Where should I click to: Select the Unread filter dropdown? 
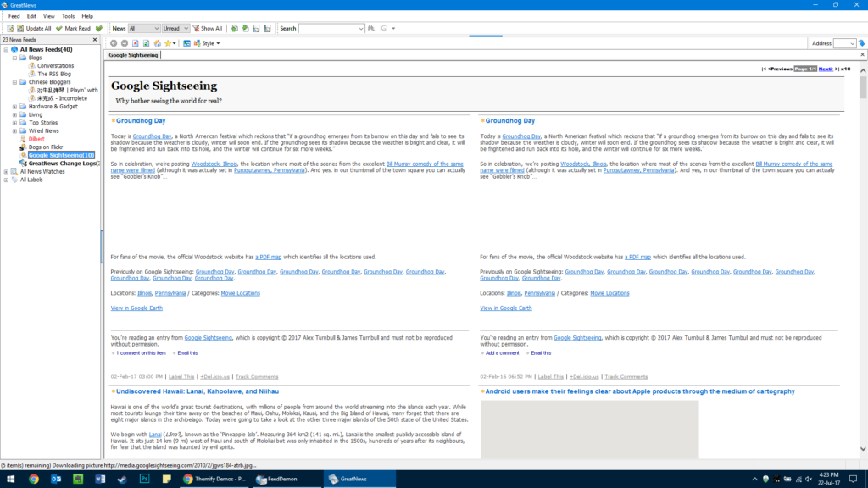tap(175, 28)
